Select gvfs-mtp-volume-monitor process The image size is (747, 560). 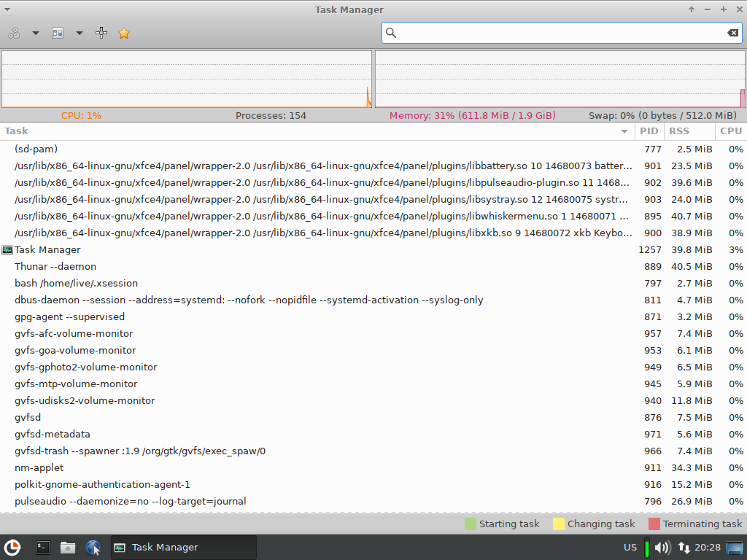click(x=373, y=384)
